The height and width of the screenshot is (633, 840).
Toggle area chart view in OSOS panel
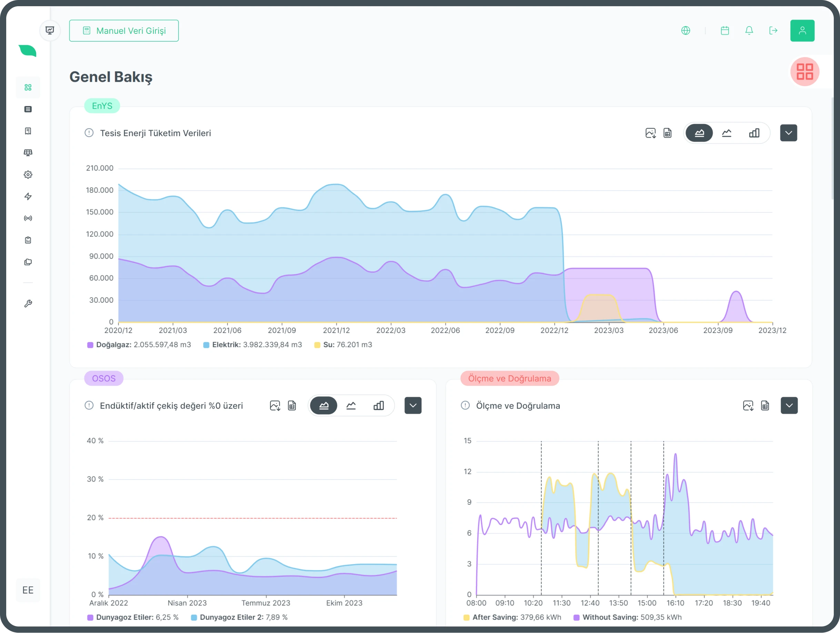click(324, 405)
